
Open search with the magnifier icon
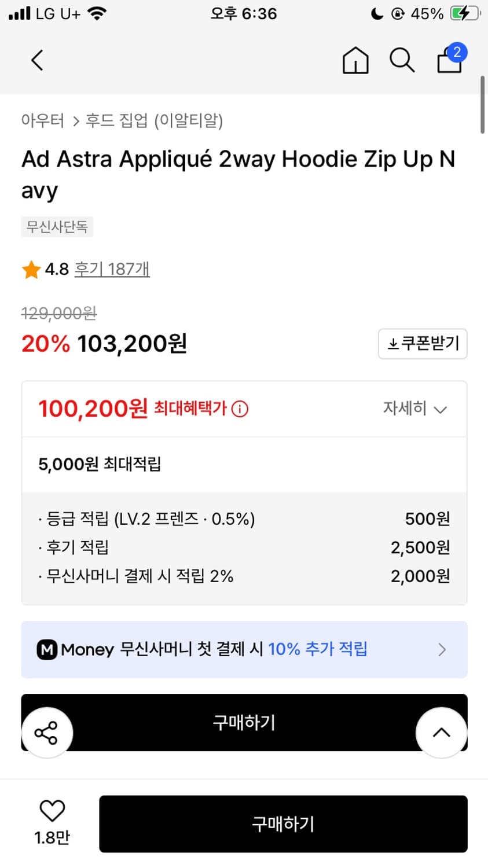point(402,60)
